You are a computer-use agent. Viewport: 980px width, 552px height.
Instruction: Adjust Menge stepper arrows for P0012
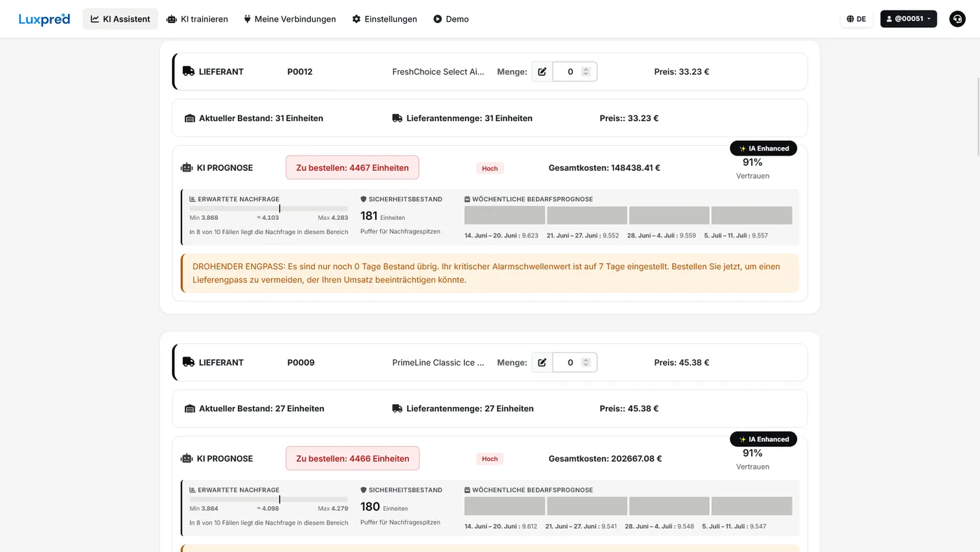(x=586, y=71)
